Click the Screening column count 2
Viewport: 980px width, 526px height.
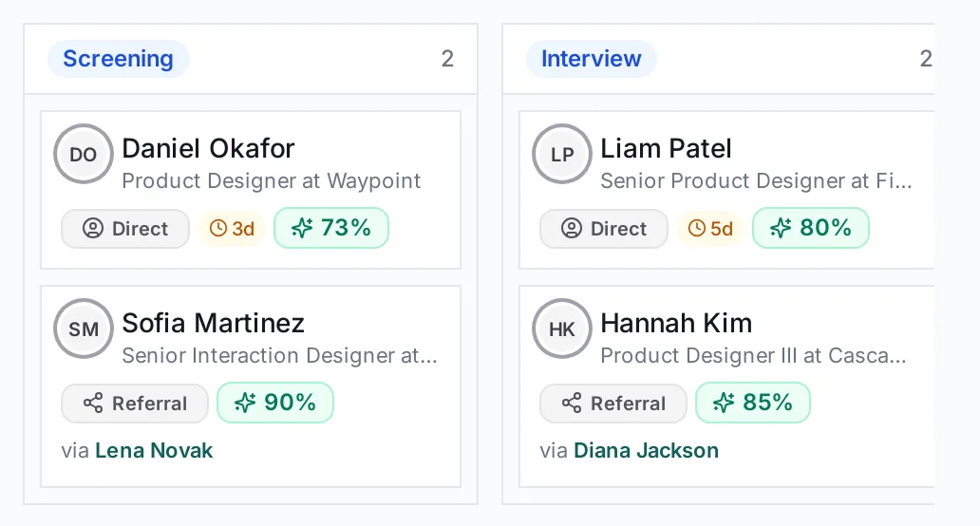pos(447,59)
